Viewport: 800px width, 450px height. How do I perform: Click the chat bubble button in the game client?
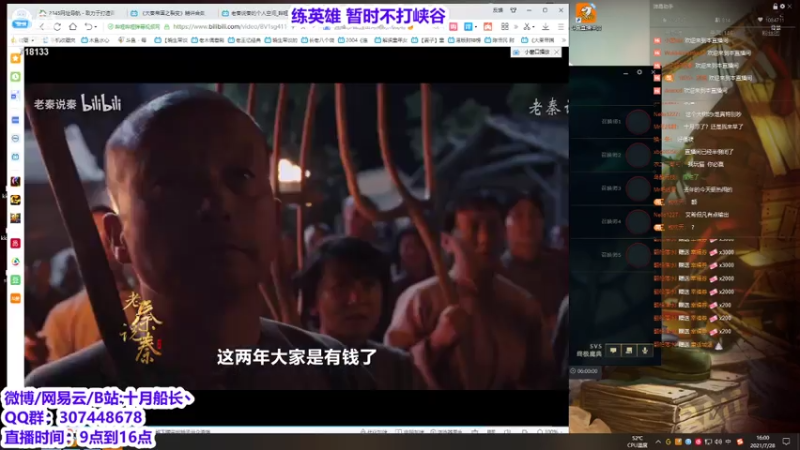pyautogui.click(x=613, y=351)
